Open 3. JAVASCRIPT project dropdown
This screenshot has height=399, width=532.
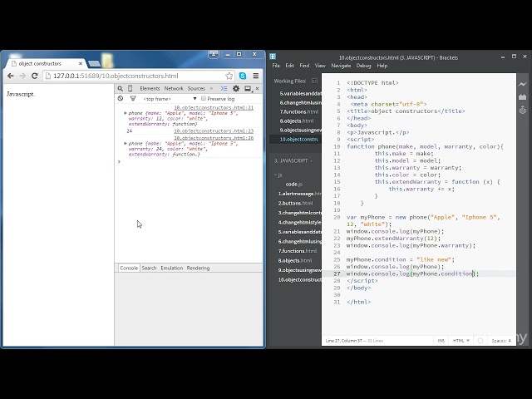coord(293,160)
